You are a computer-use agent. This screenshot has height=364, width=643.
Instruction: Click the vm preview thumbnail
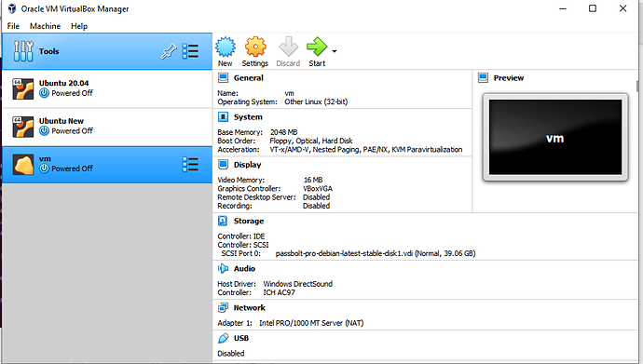click(x=555, y=138)
